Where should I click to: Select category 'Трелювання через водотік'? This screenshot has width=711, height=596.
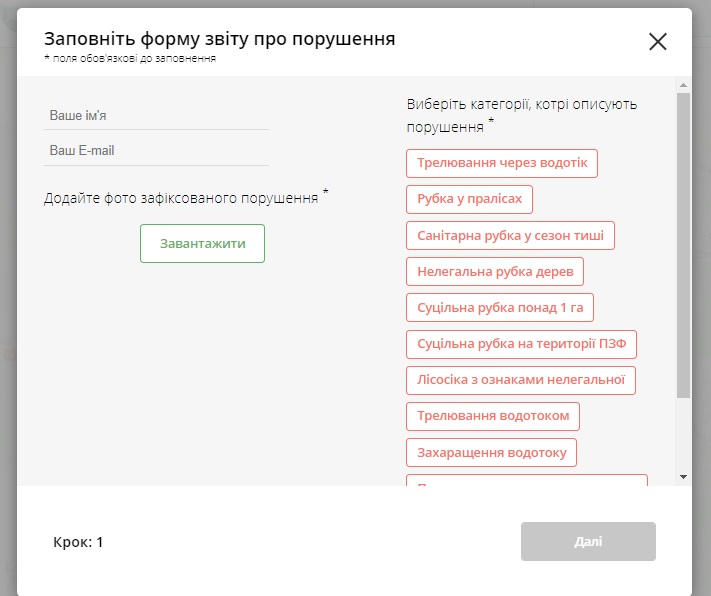tap(502, 163)
